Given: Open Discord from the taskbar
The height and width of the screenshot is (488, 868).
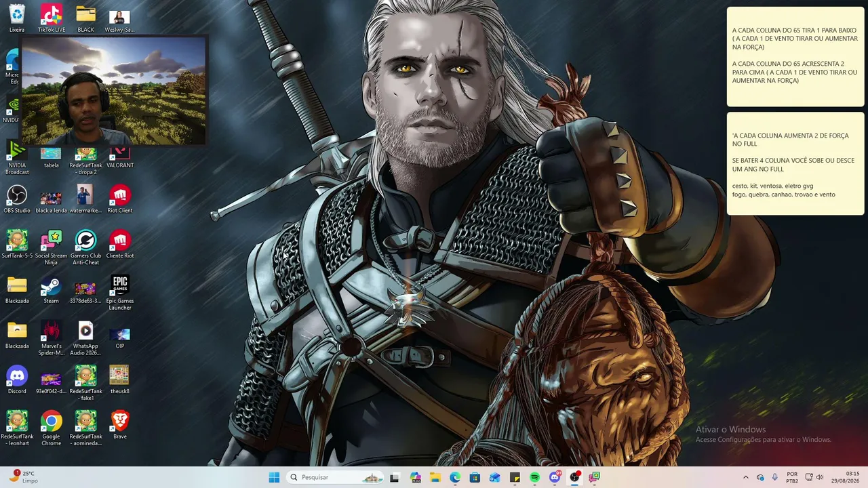Looking at the screenshot, I should pos(555,477).
